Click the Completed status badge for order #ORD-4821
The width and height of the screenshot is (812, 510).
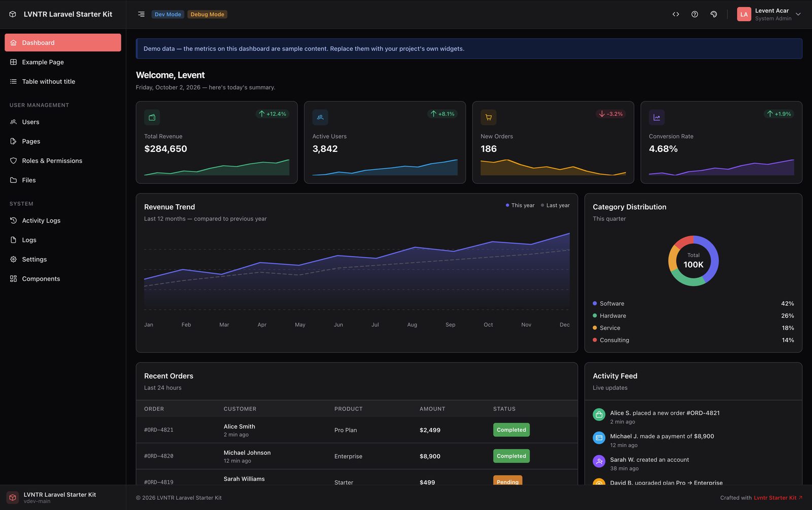pos(511,430)
